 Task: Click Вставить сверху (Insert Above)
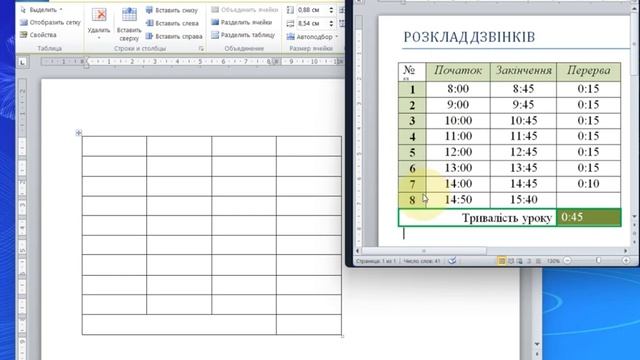[129, 24]
